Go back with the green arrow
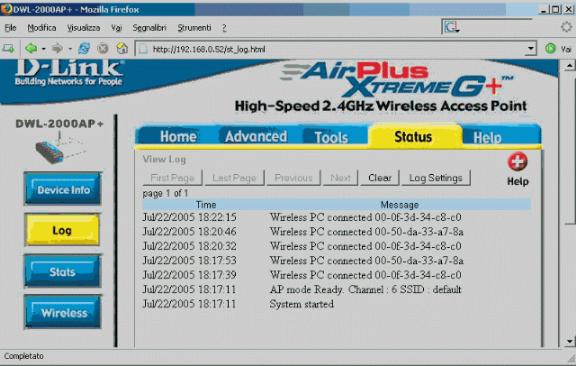This screenshot has height=366, width=576. pyautogui.click(x=31, y=48)
